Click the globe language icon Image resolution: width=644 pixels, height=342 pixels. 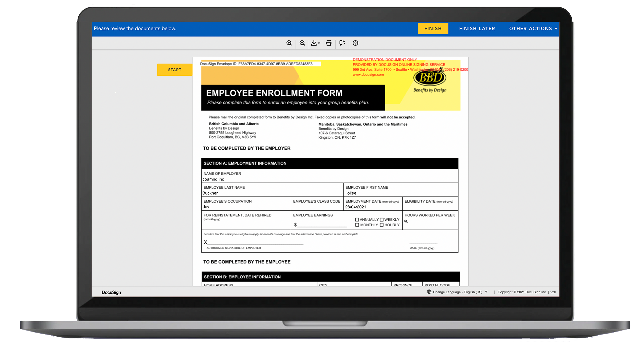(429, 292)
